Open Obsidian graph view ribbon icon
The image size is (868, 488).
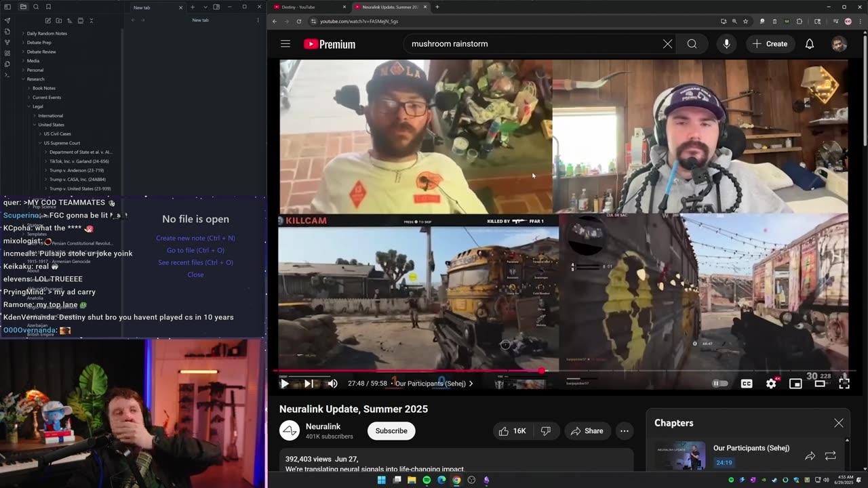(x=7, y=42)
